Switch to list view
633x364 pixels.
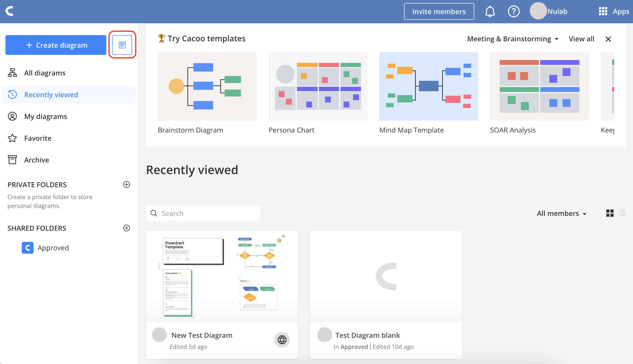[622, 213]
